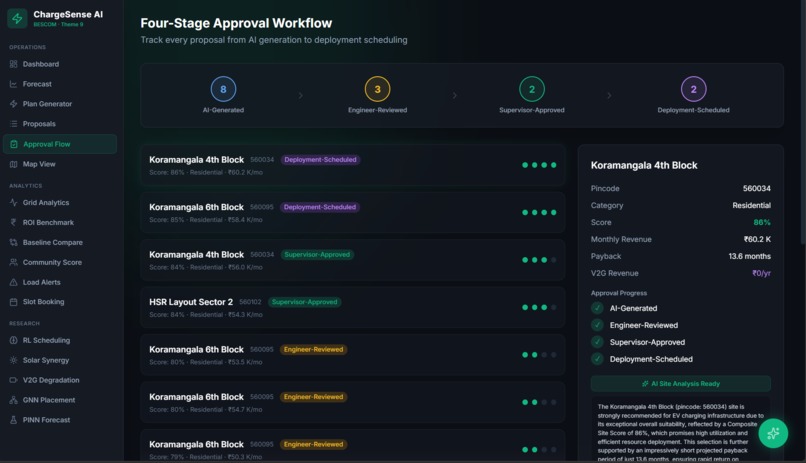Click progress dots on HSR Layout Sector 2 row
Image resolution: width=806 pixels, height=463 pixels.
coord(539,307)
